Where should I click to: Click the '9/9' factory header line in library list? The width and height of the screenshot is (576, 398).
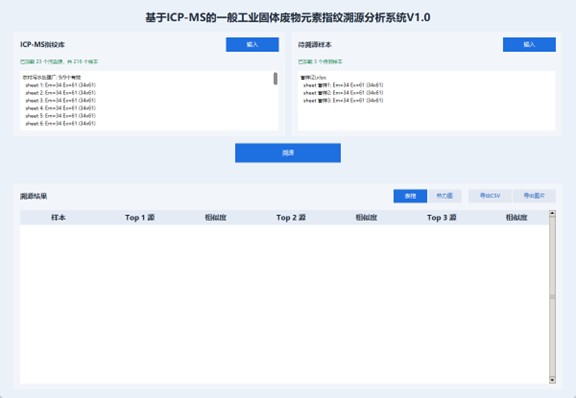(x=52, y=77)
